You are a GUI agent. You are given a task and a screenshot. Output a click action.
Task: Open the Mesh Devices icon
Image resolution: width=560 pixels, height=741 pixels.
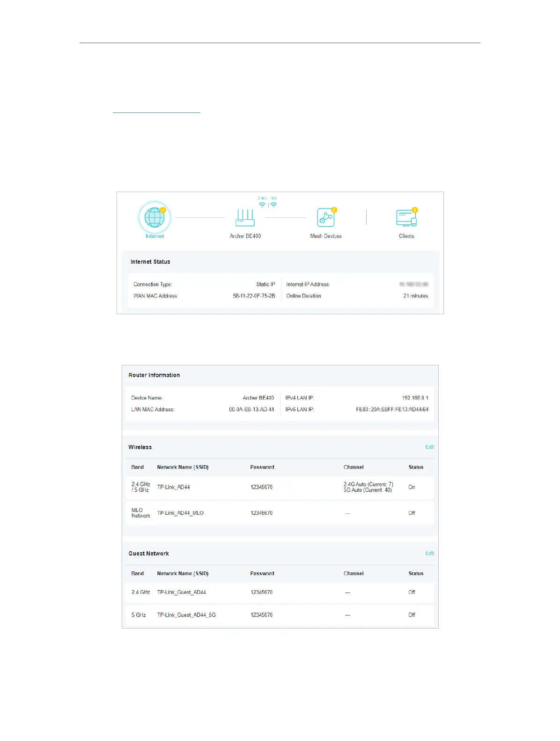(x=325, y=218)
